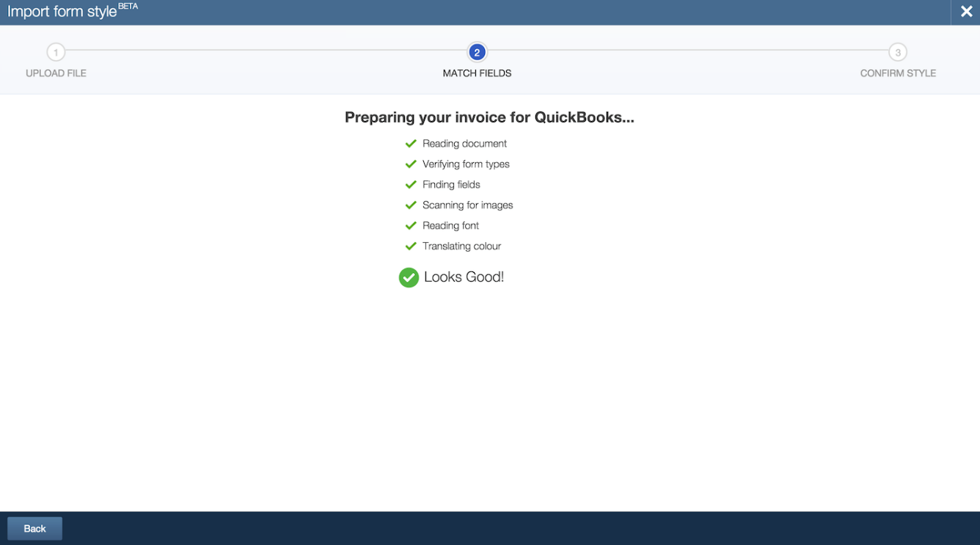Click the 'Preparing your invoice for QuickBooks...' heading
Viewport: 980px width, 545px height.
coord(489,117)
